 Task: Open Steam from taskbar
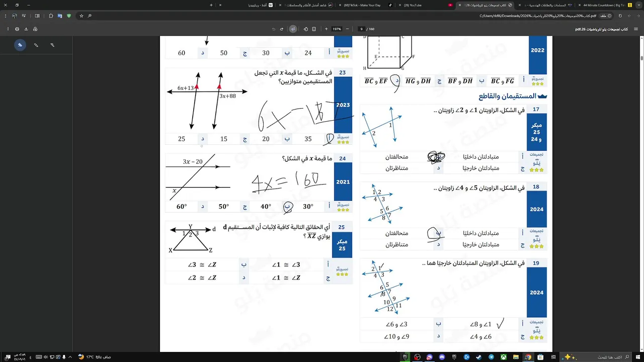pos(478,357)
